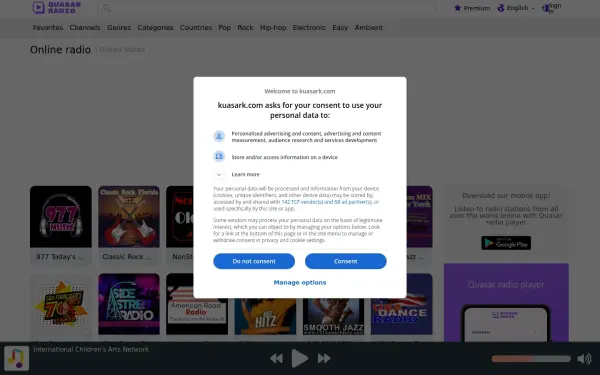Open the Genres menu item
Image resolution: width=600 pixels, height=375 pixels.
pos(119,28)
